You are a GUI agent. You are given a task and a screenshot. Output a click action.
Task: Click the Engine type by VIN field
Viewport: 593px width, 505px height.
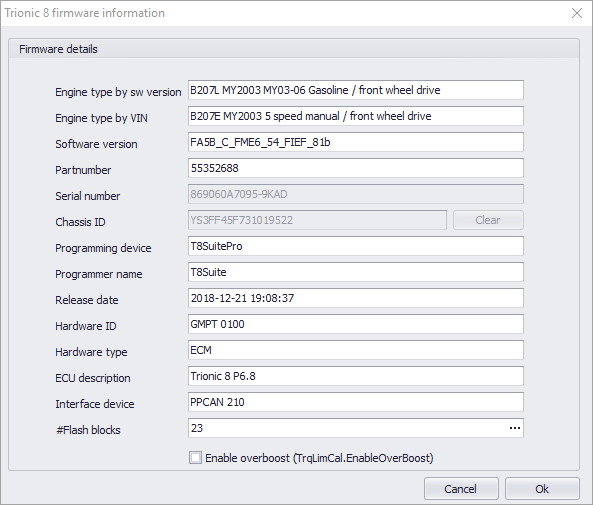(356, 116)
